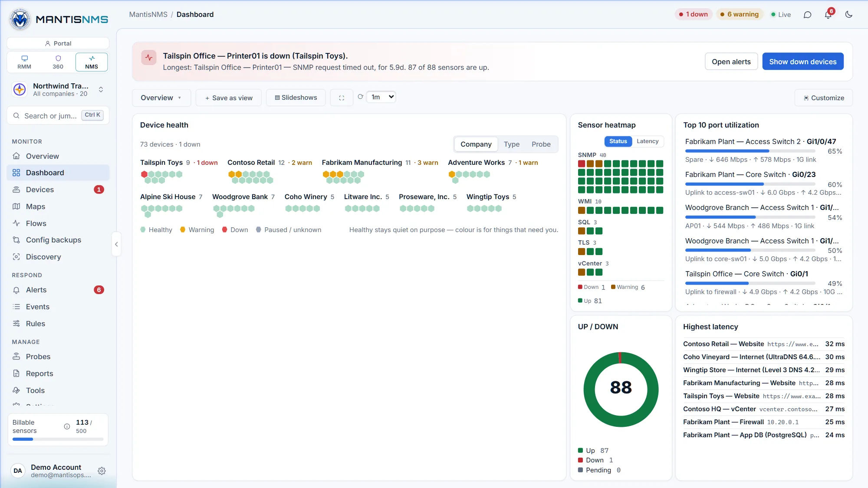Select Dashboard in the sidebar

tap(58, 173)
